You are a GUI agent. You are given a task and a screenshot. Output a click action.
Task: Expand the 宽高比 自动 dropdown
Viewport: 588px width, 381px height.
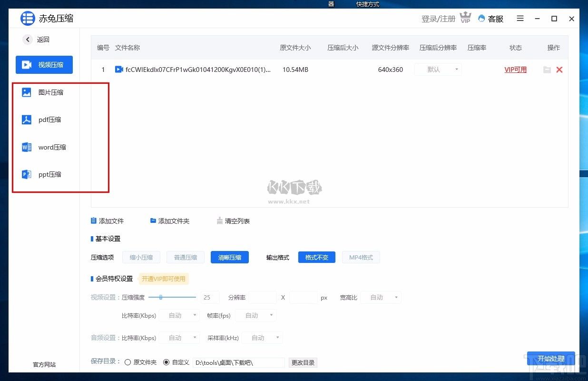(x=380, y=297)
